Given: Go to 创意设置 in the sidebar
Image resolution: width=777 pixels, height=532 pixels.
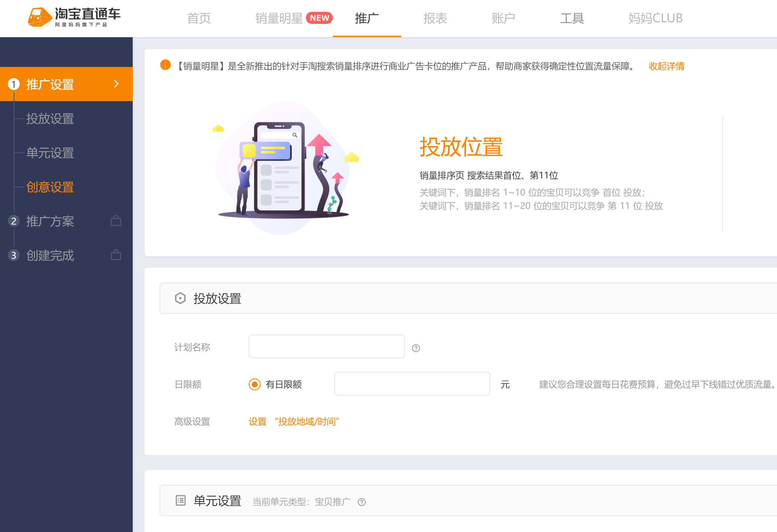Looking at the screenshot, I should [x=50, y=187].
